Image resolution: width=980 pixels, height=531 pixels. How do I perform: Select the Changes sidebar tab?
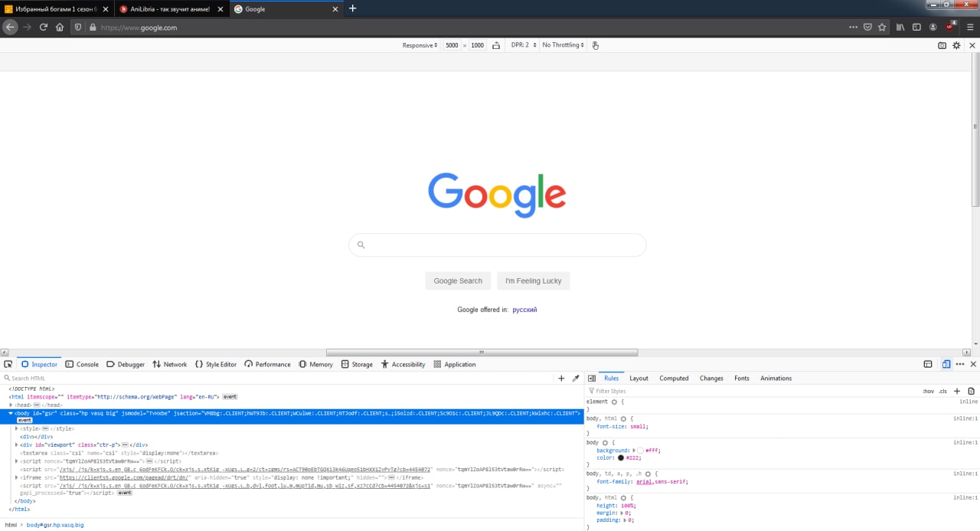711,378
